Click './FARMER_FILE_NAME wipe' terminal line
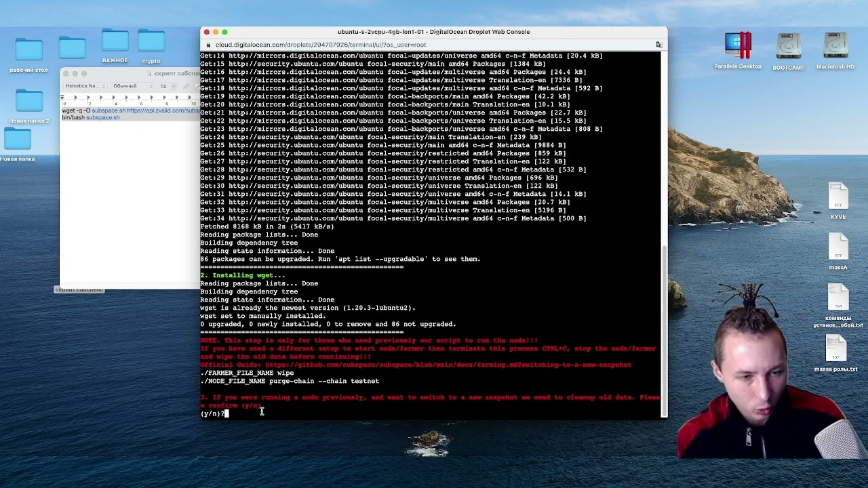 coord(247,373)
